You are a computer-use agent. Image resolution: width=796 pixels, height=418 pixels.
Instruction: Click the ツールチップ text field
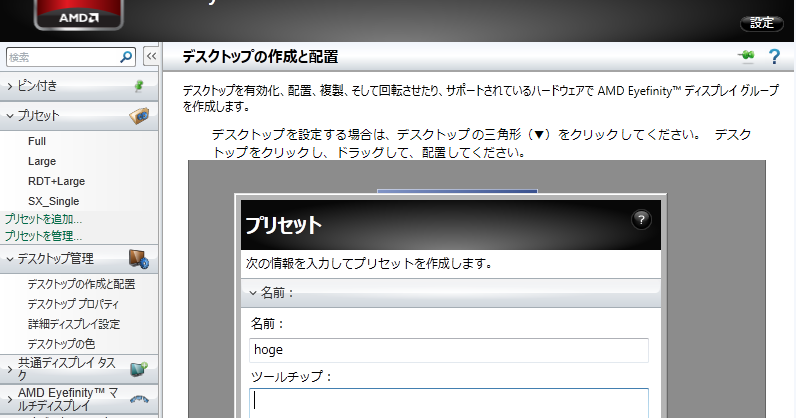[x=449, y=403]
